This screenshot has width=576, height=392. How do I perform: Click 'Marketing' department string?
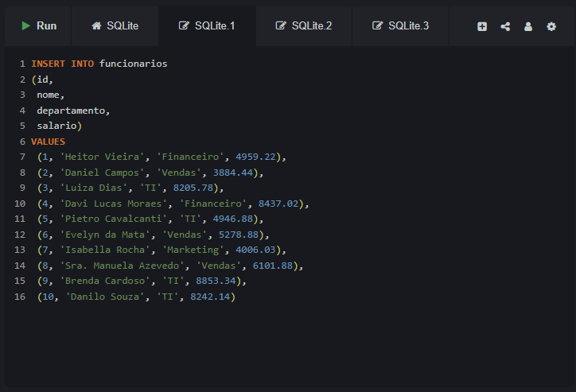coord(193,250)
